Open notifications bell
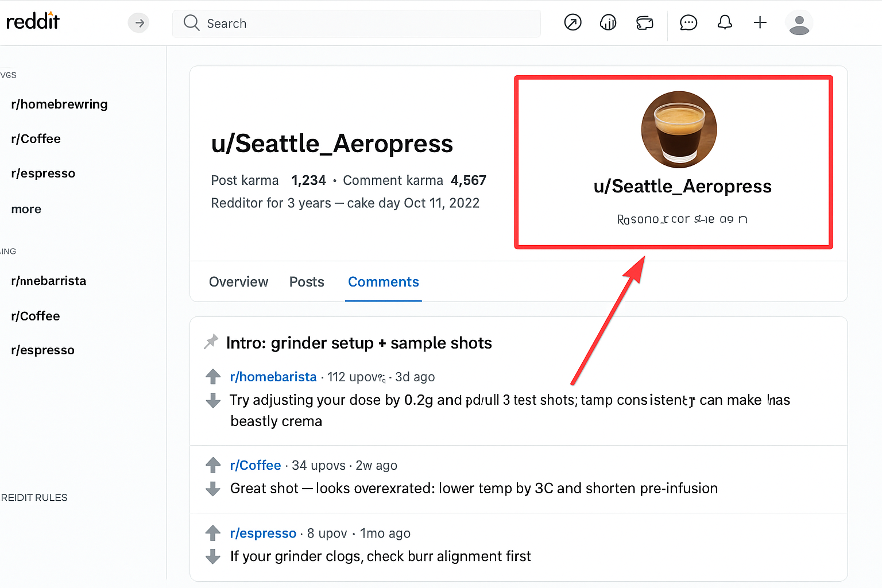The width and height of the screenshot is (882, 588). (725, 22)
